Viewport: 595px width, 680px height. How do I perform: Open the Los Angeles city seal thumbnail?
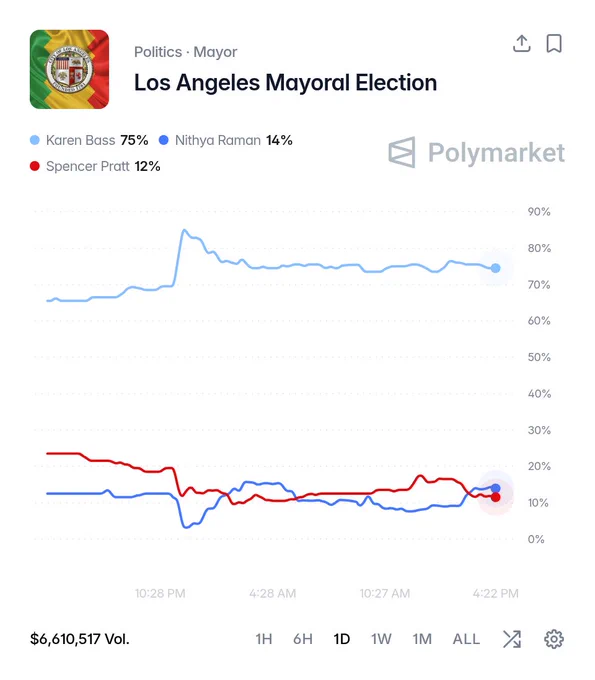click(69, 69)
